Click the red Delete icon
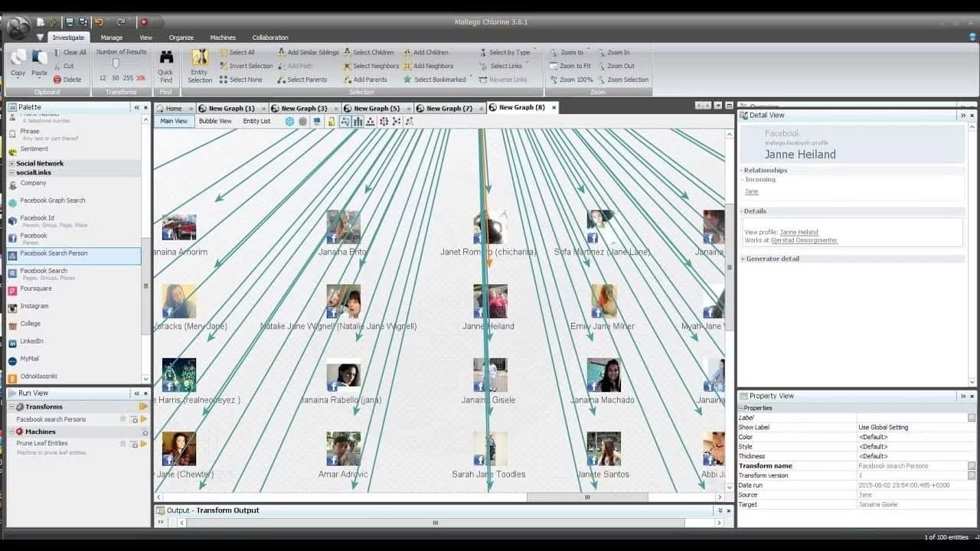 [x=57, y=80]
